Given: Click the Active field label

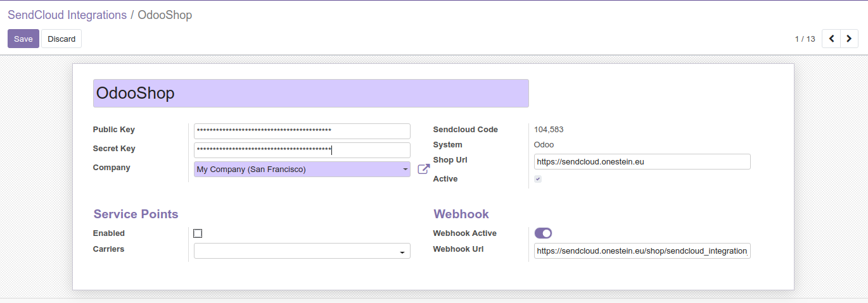Looking at the screenshot, I should pyautogui.click(x=445, y=179).
